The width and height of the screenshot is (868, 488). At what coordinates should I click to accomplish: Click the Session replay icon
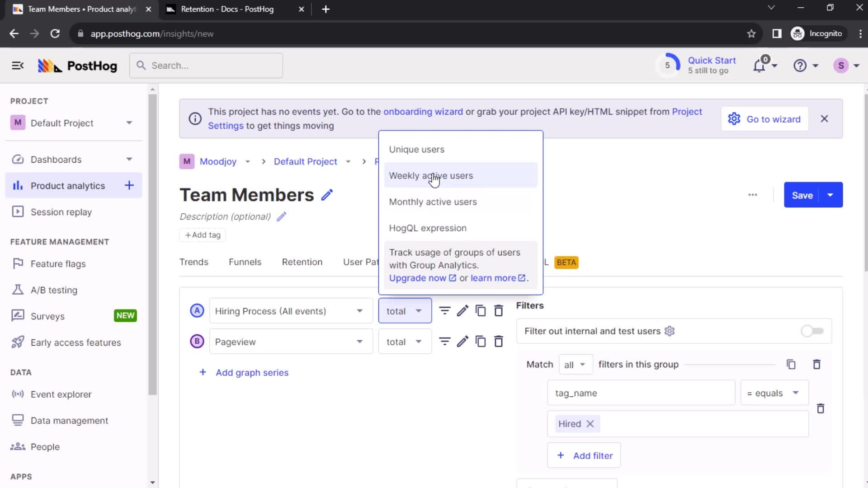click(x=17, y=212)
